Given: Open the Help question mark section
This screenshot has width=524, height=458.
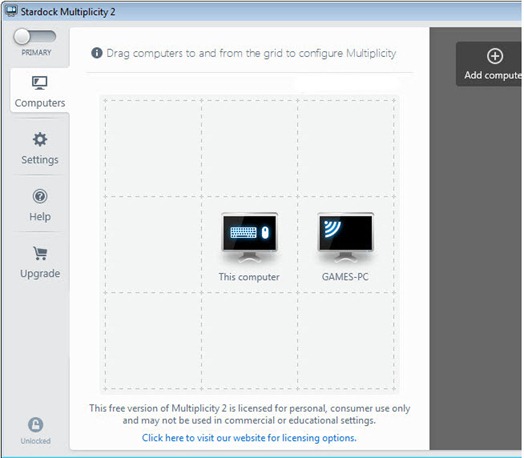Looking at the screenshot, I should [x=40, y=205].
